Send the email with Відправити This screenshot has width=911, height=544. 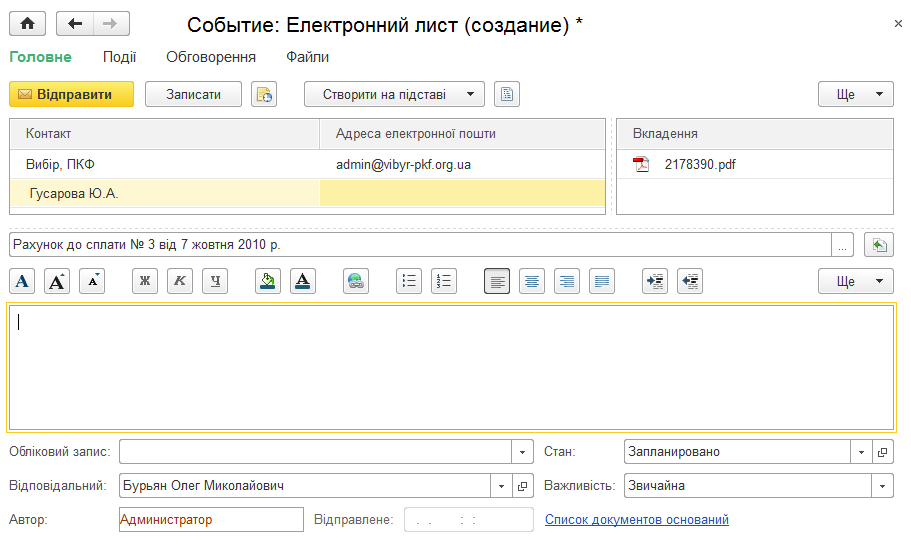click(71, 94)
